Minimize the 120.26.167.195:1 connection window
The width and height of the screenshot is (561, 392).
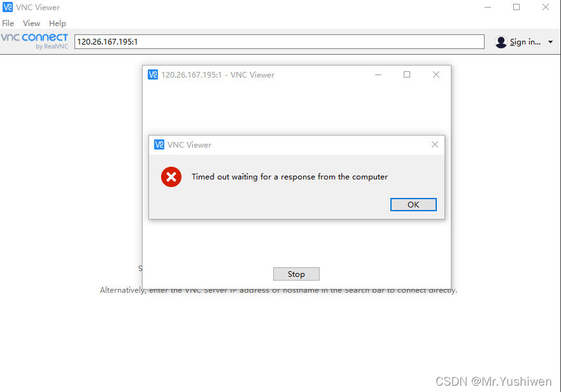tap(378, 74)
